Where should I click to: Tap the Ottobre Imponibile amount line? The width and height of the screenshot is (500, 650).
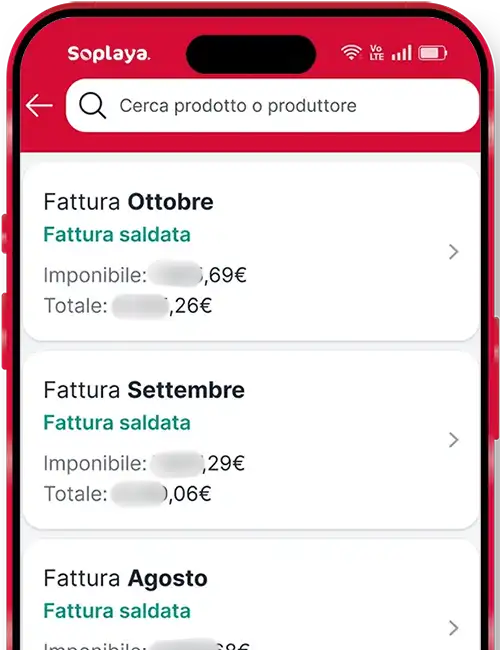145,275
